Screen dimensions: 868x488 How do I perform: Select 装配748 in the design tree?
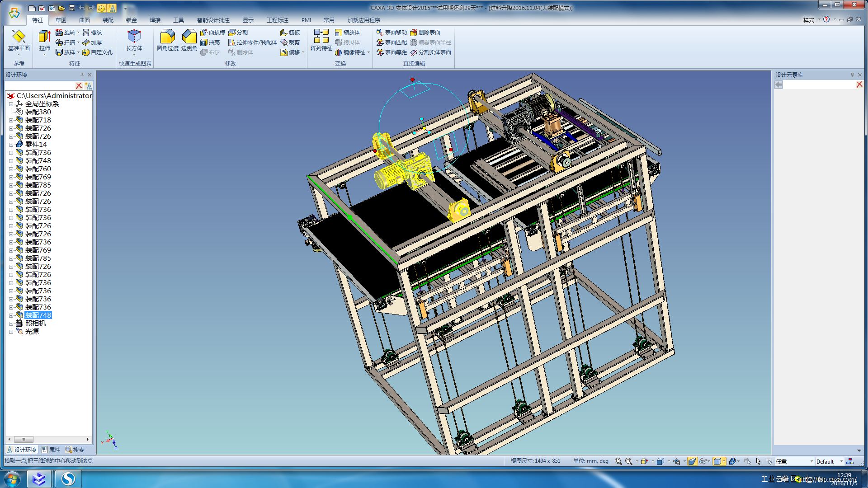pyautogui.click(x=38, y=315)
